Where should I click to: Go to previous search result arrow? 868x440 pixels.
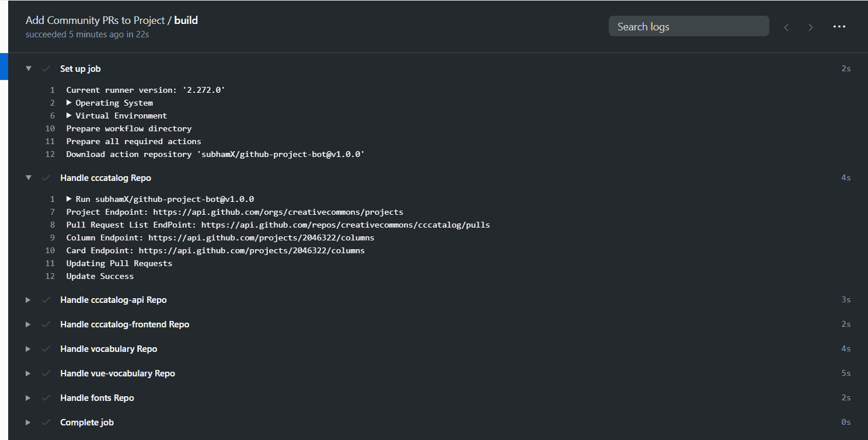coord(786,27)
